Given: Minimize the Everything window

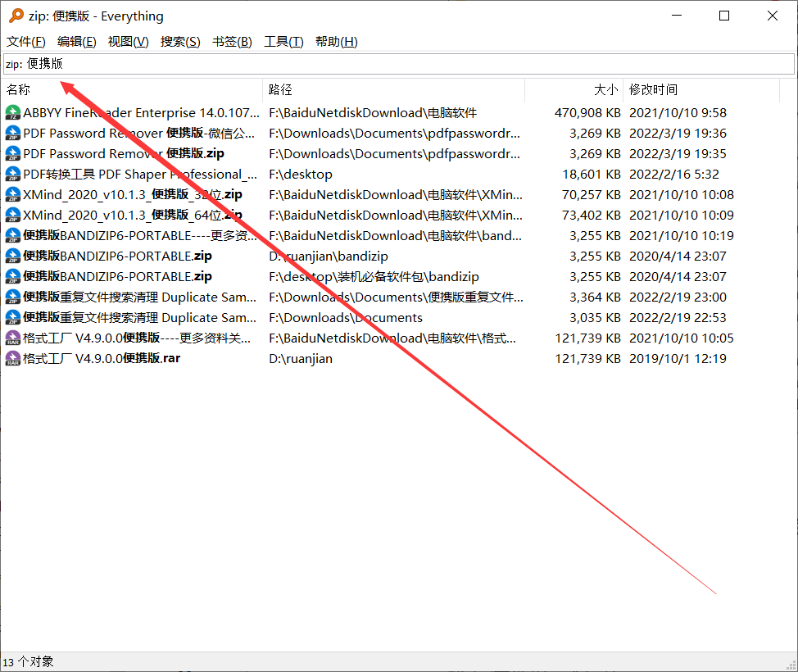Looking at the screenshot, I should (677, 16).
